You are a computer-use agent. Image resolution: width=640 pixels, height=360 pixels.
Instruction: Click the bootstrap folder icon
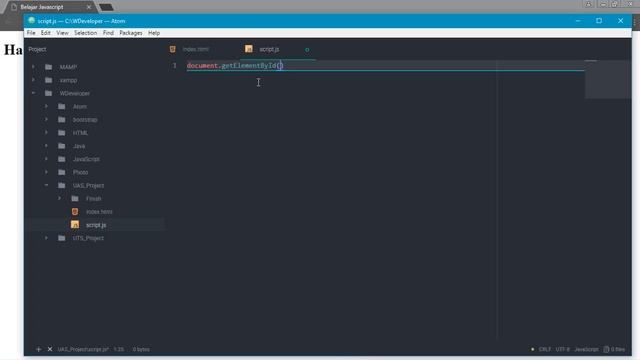62,119
